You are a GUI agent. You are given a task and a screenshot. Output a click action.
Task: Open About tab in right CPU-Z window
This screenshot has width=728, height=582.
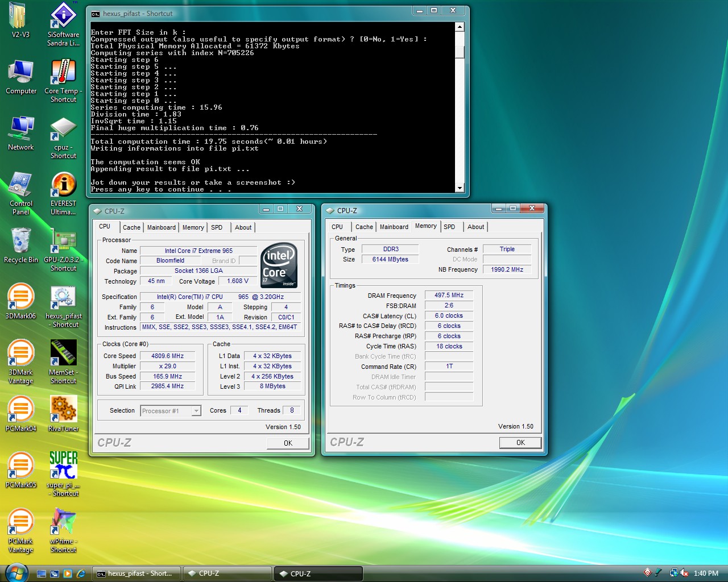point(476,227)
